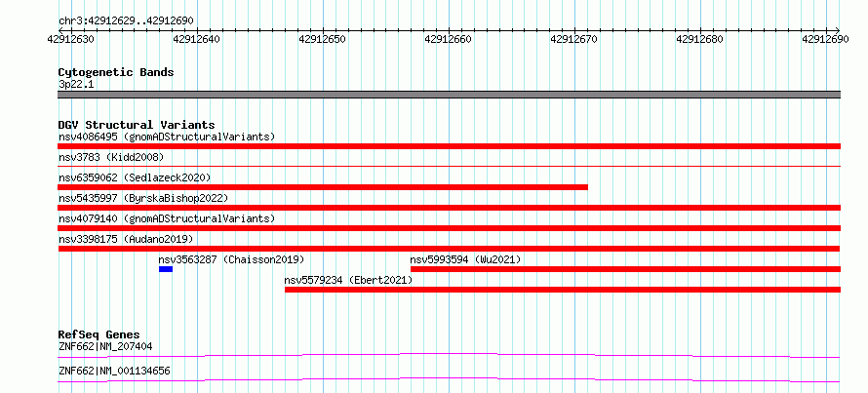Click ruler position 42912660
This screenshot has width=868, height=393.
448,39
